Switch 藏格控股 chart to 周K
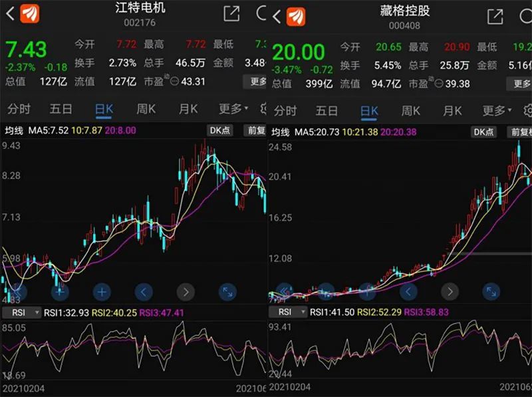The height and width of the screenshot is (397, 532). click(x=411, y=111)
